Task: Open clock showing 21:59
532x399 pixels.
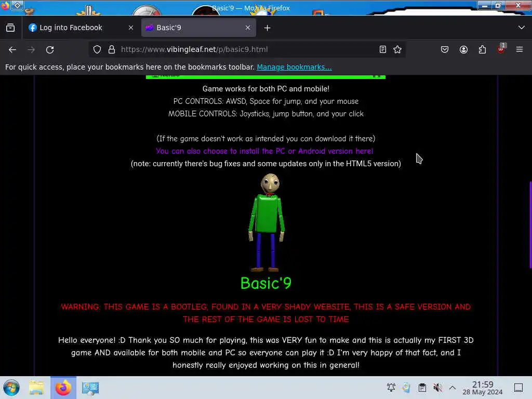Action: coord(483,388)
